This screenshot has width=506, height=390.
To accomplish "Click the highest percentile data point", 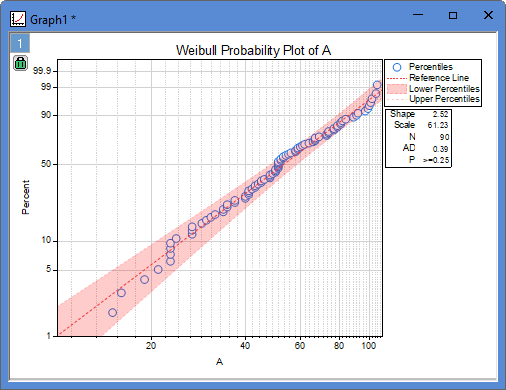I will point(377,85).
